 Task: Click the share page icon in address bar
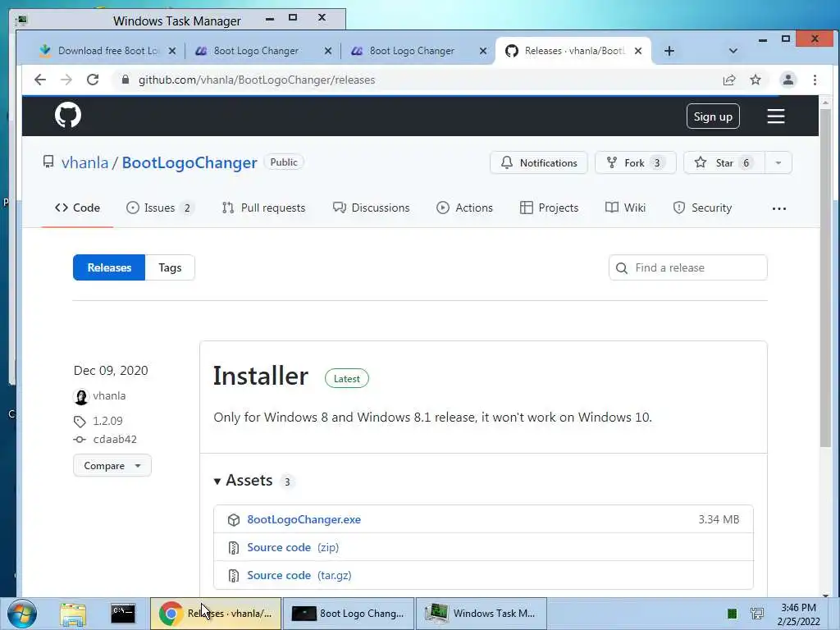tap(728, 80)
